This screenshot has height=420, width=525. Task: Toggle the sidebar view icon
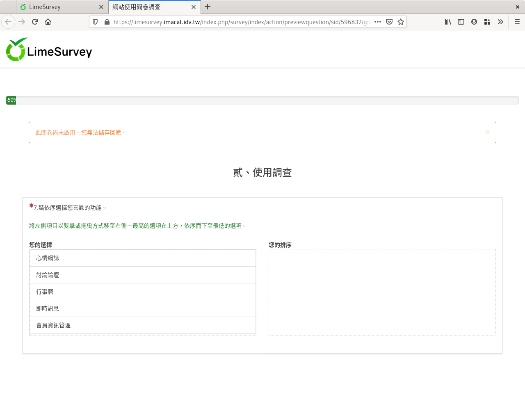(461, 22)
